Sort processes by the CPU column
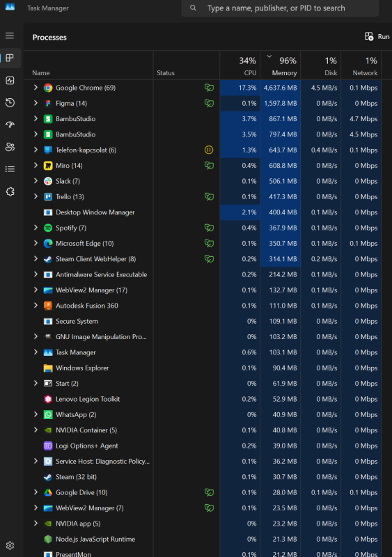This screenshot has height=557, width=392. pyautogui.click(x=240, y=65)
